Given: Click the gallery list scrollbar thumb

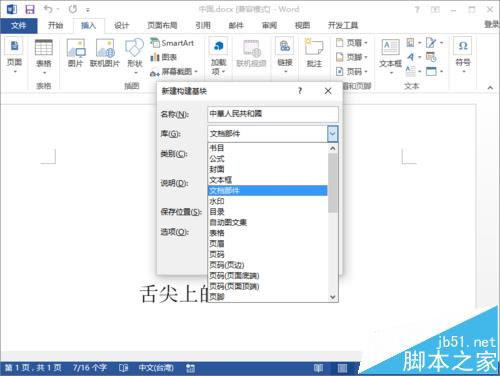Looking at the screenshot, I should click(332, 183).
